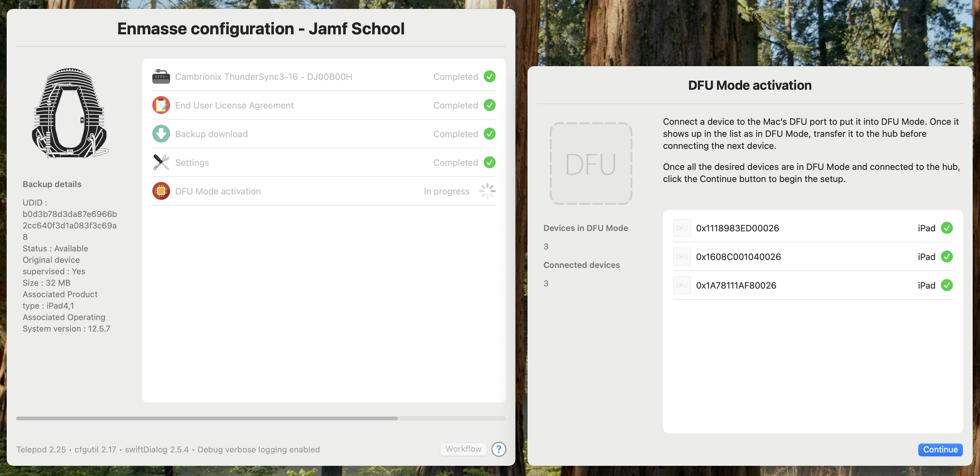Click the DFU icon beside 0x1608C001040026
The width and height of the screenshot is (980, 476).
682,256
